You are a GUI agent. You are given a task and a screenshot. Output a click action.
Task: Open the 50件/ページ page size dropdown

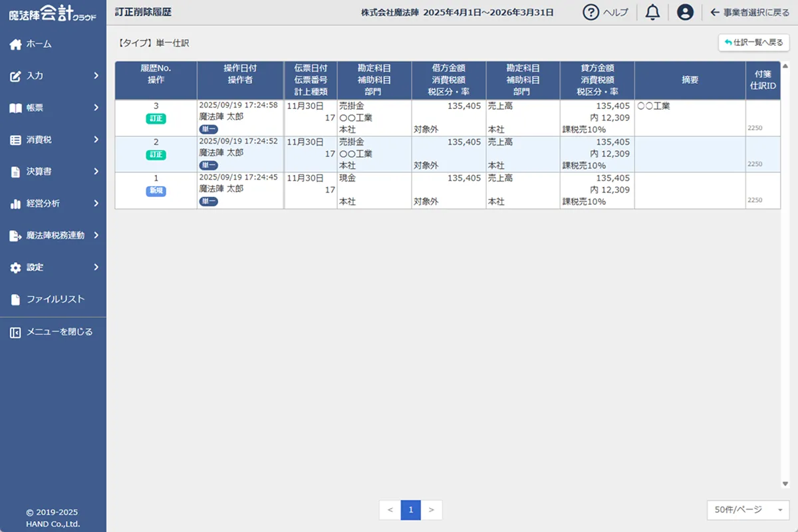coord(748,510)
